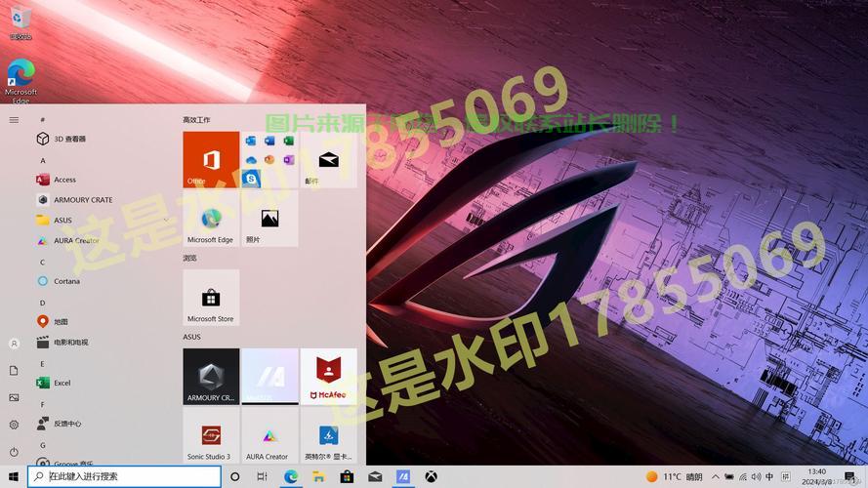Click the ASUS tile group header
Screen dimensions: 868x488
pyautogui.click(x=192, y=337)
